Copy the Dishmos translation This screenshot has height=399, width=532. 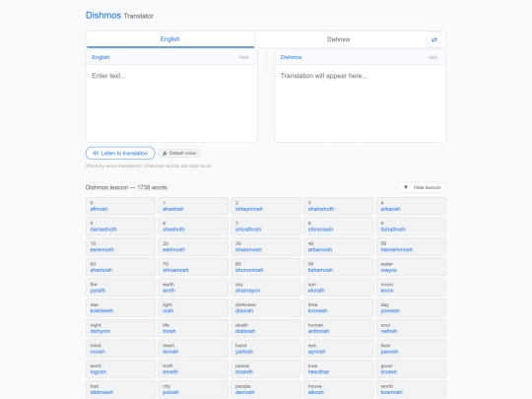click(432, 57)
